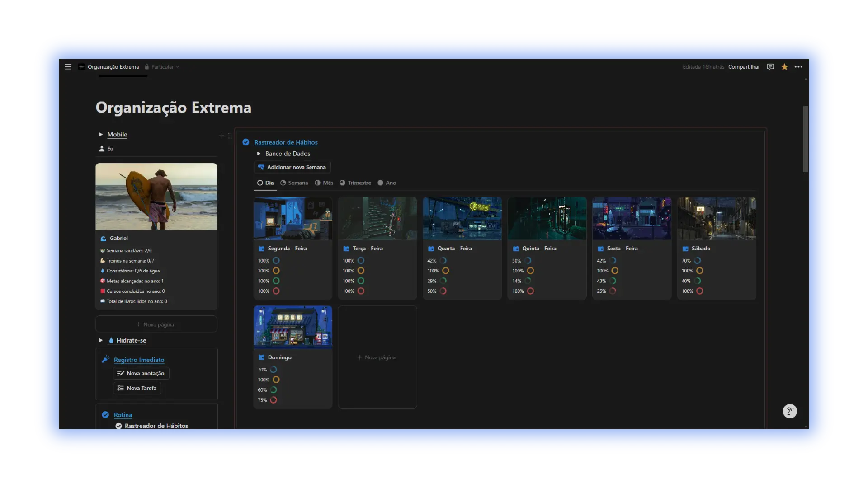The image size is (868, 488).
Task: Open the surfer photo thumbnail
Action: pyautogui.click(x=156, y=197)
